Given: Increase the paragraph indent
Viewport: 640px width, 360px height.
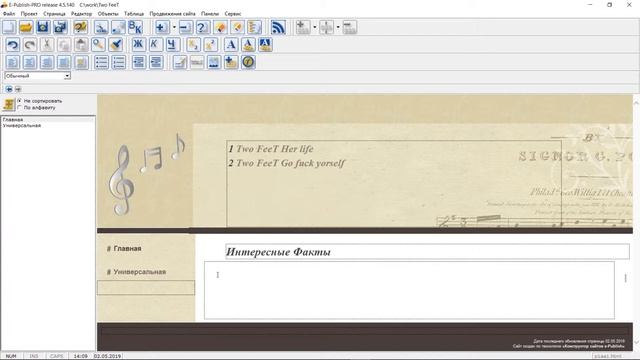Looking at the screenshot, I should coord(156,62).
